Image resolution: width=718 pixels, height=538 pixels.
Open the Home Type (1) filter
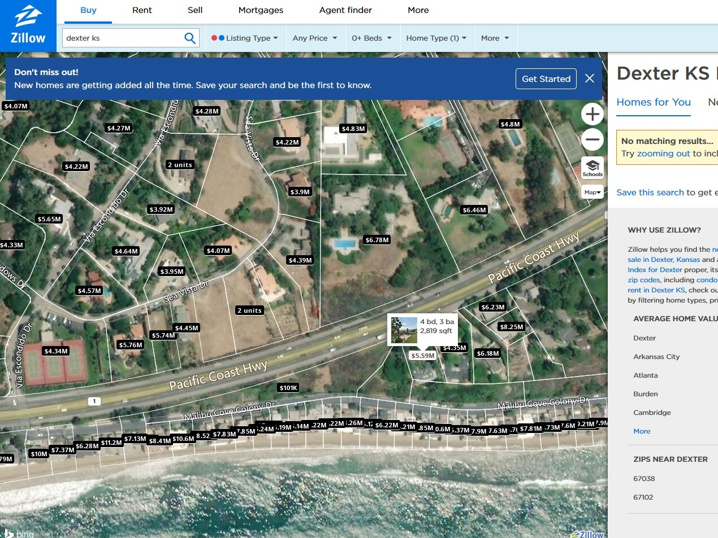[436, 38]
